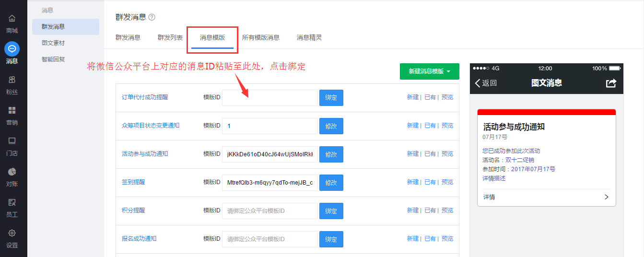Click the help question mark beside 群发消息
The image size is (644, 257).
[x=152, y=17]
